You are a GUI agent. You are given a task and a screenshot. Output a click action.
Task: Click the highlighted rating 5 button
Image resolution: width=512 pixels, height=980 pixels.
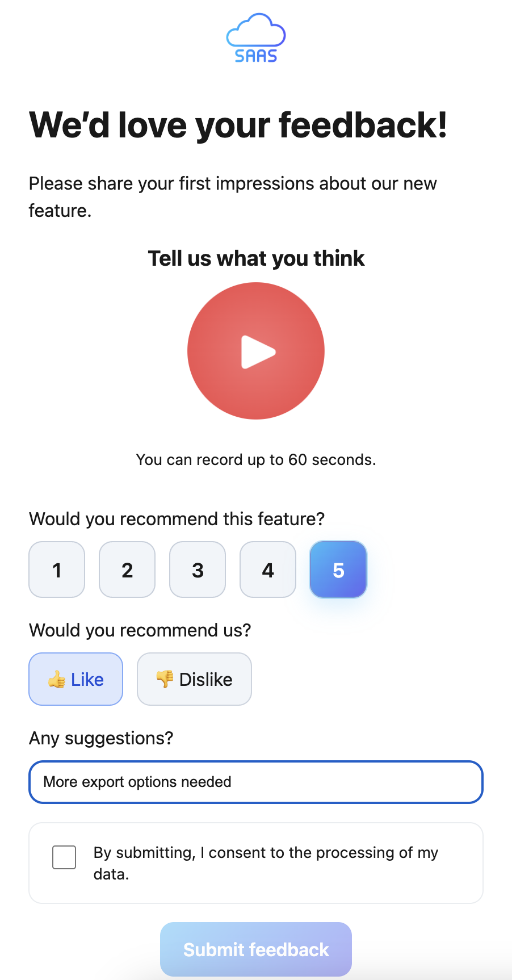pos(338,569)
